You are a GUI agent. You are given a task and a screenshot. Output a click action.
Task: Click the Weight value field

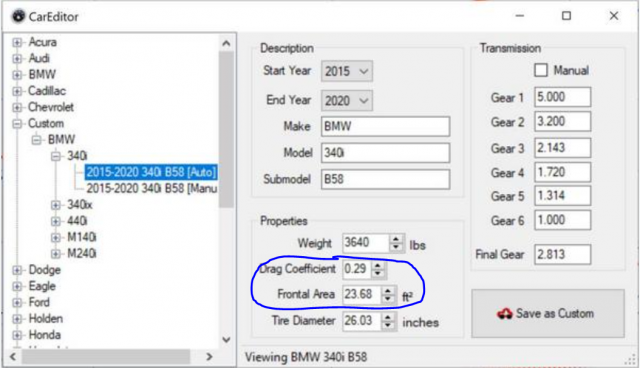click(366, 243)
